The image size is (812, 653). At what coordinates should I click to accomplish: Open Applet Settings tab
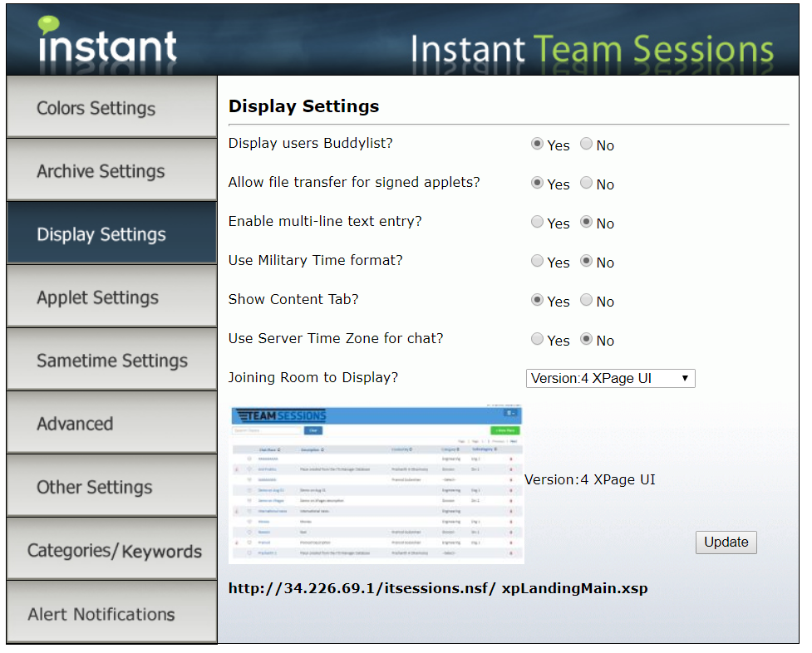click(x=112, y=297)
